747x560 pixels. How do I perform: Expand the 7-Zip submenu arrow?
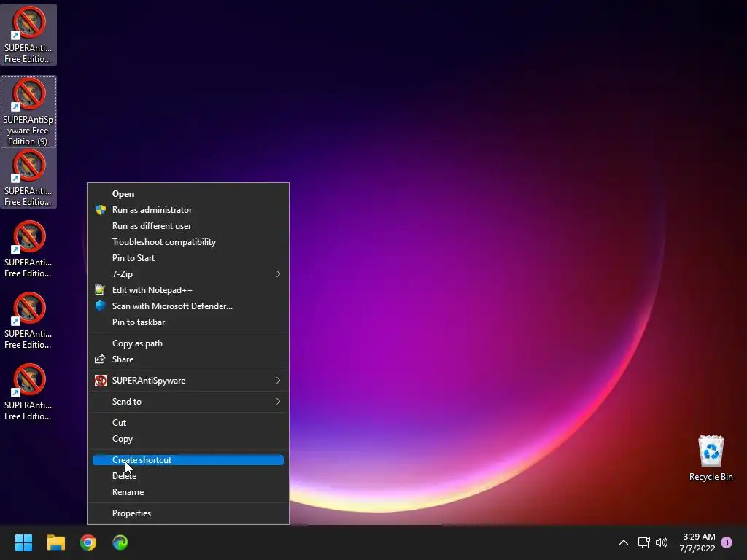tap(278, 274)
